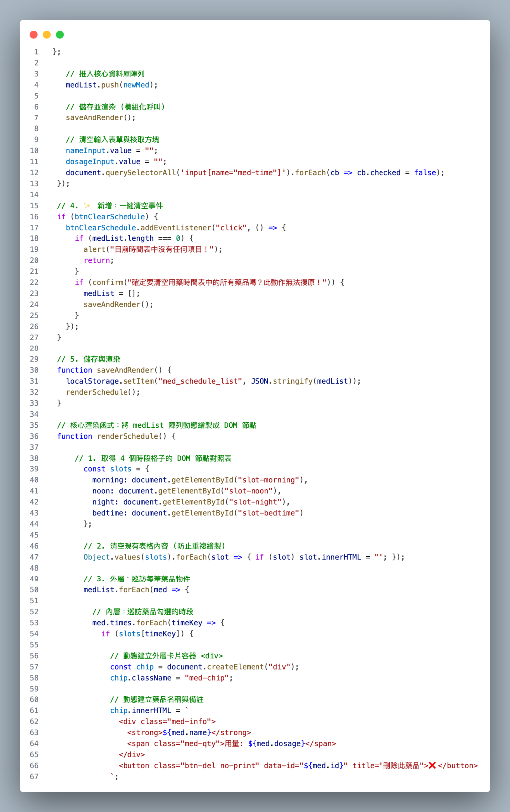Viewport: 510px width, 812px height.
Task: Click the morning slot-morning line
Action: [x=200, y=480]
